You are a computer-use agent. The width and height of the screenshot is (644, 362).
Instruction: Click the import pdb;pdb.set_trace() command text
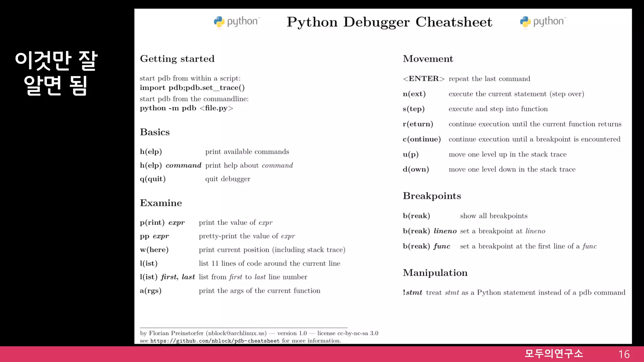(x=192, y=88)
